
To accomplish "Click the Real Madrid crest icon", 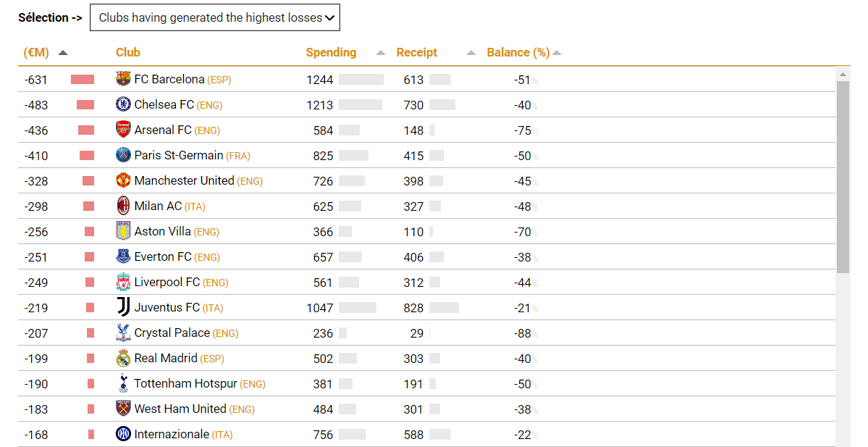I will [x=124, y=358].
